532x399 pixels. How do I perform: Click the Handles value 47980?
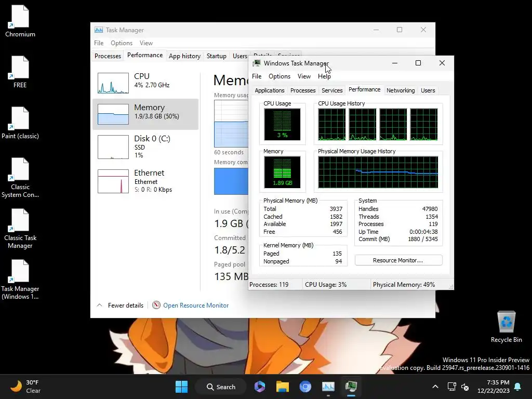(430, 209)
